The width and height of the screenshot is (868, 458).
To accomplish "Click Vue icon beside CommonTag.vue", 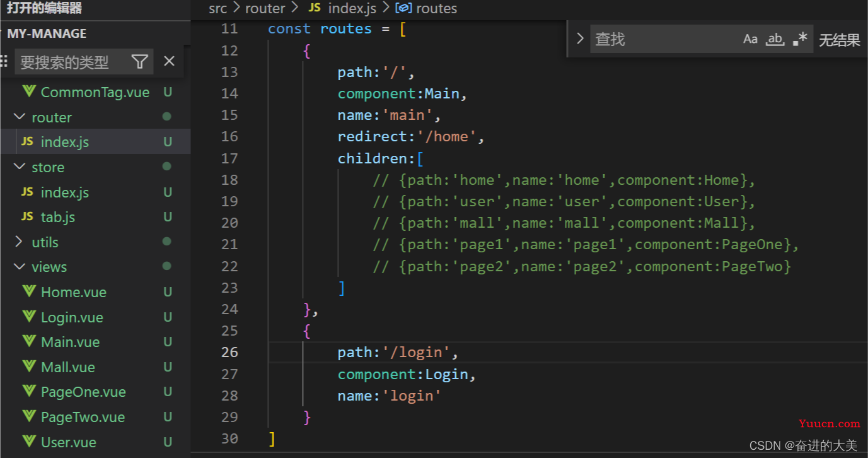I will click(28, 91).
